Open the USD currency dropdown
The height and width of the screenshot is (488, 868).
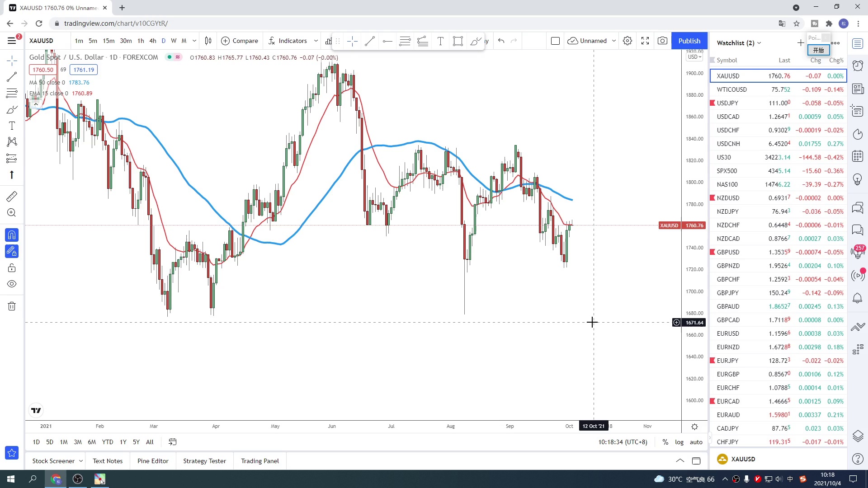coord(694,57)
